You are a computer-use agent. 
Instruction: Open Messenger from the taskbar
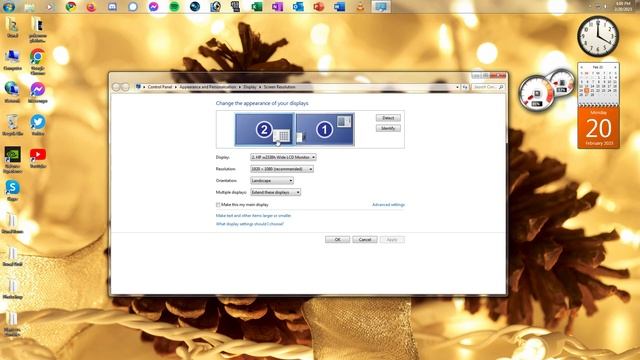tap(153, 7)
